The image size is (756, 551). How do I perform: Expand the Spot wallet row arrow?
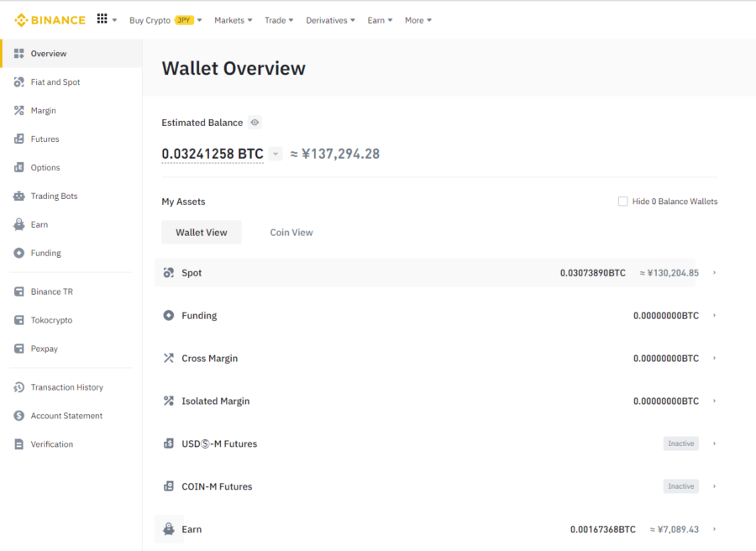(x=714, y=273)
